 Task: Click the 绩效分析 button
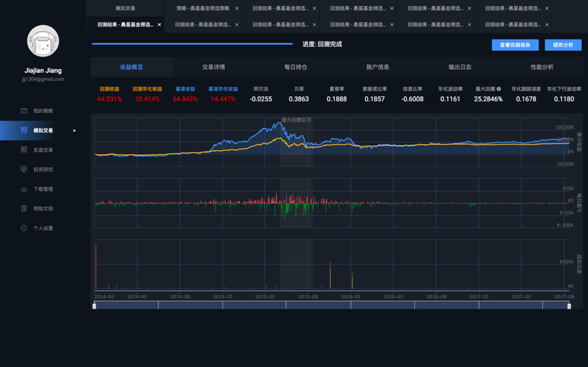pos(563,45)
